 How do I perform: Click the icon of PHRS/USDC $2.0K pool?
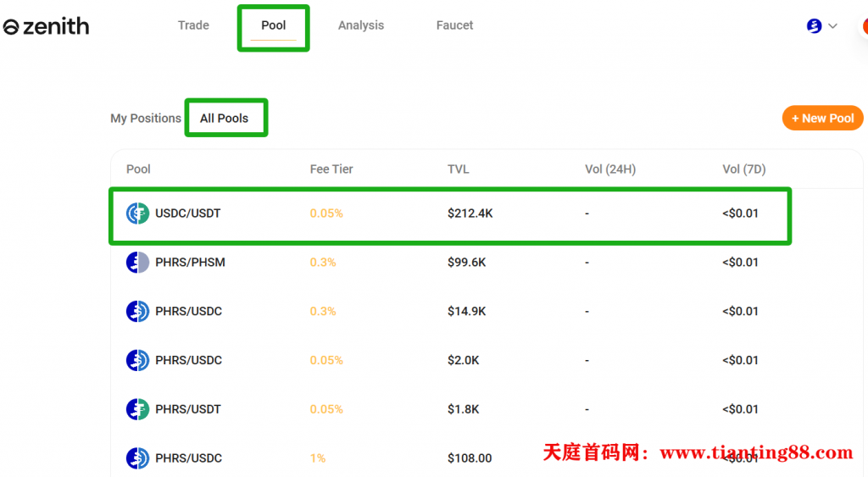point(137,360)
